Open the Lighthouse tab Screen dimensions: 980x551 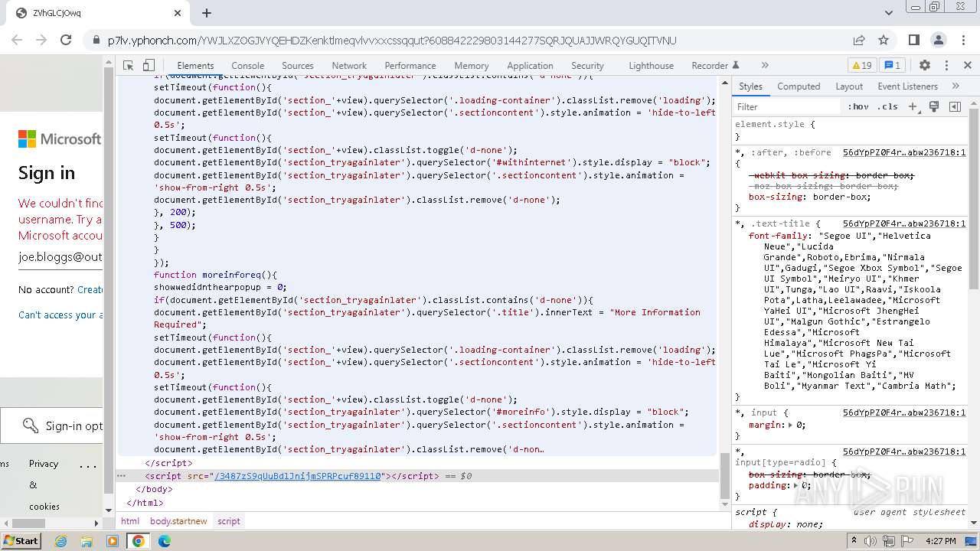[x=652, y=66]
